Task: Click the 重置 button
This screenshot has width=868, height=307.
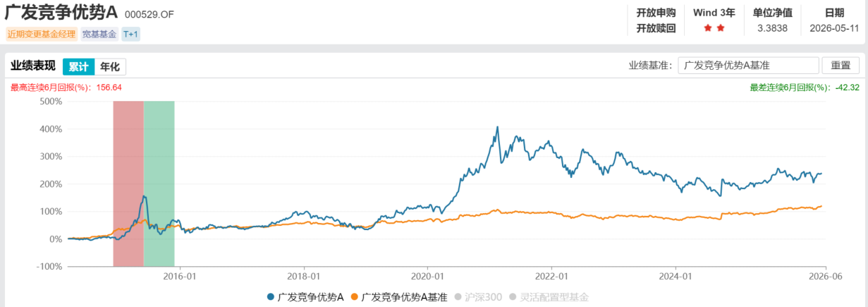Action: (841, 66)
